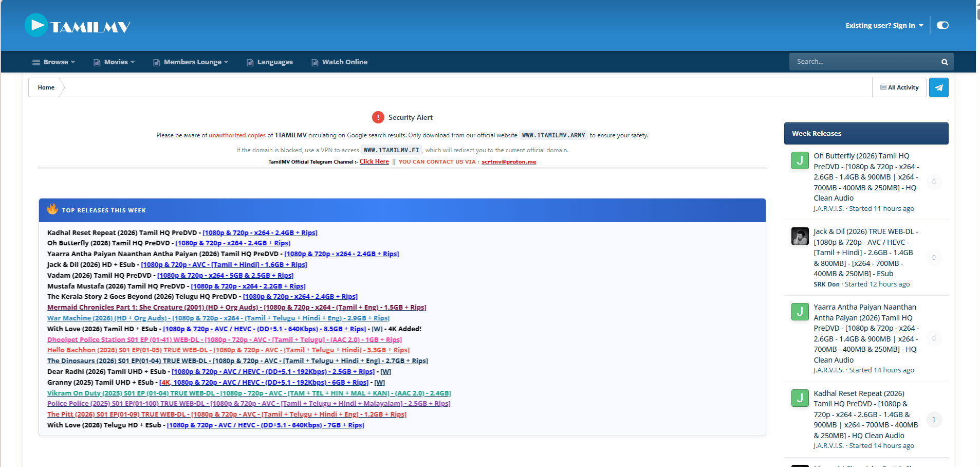The width and height of the screenshot is (980, 467).
Task: Open the scrtmv@proton.me contact link
Action: 508,162
